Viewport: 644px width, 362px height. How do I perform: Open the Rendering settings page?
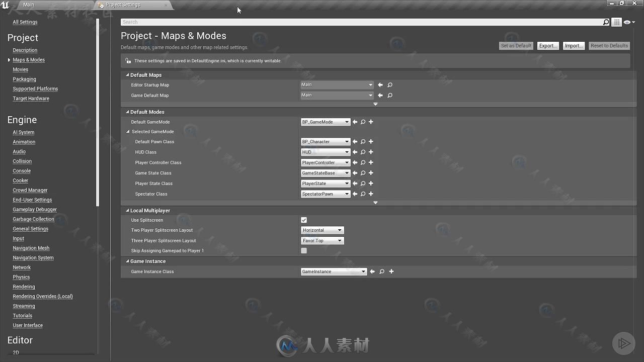[24, 287]
